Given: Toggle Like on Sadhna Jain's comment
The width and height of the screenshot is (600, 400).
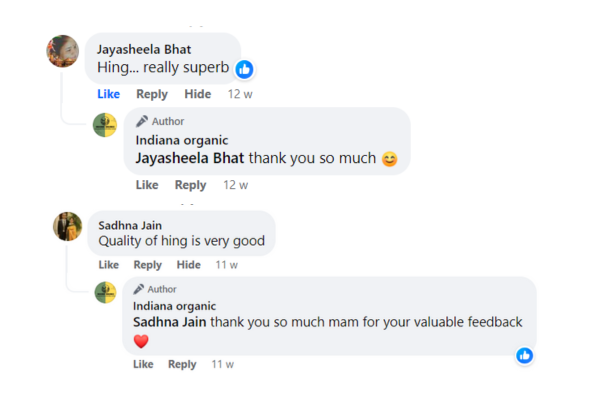Looking at the screenshot, I should tap(109, 265).
